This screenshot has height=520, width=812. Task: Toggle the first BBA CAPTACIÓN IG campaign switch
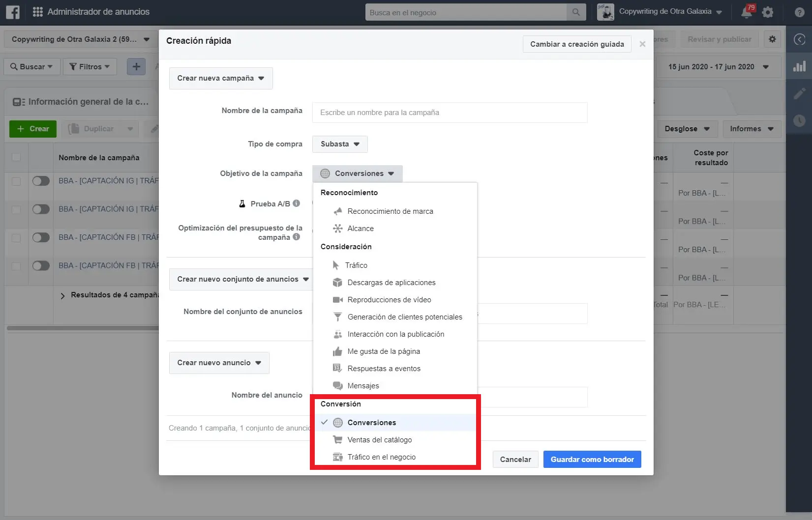[41, 181]
